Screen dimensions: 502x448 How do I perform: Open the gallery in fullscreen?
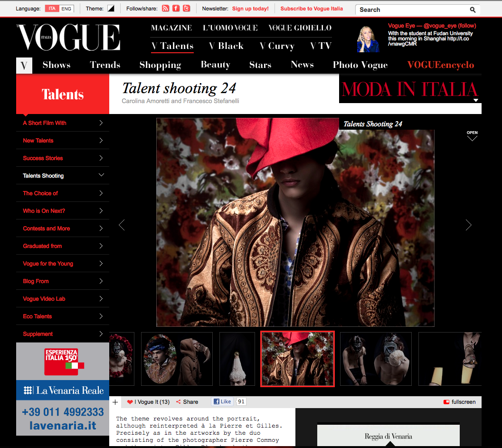tap(459, 402)
